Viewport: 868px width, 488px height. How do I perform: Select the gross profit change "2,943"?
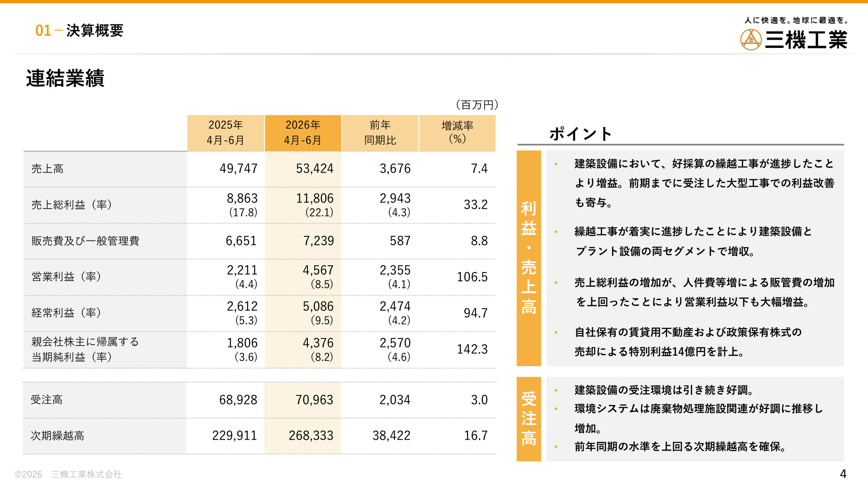[395, 198]
